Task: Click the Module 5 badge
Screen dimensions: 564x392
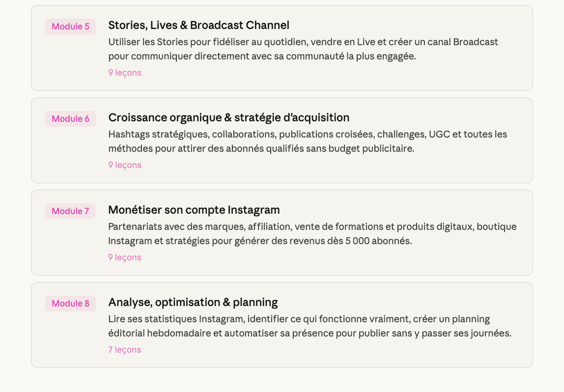Action: [70, 27]
